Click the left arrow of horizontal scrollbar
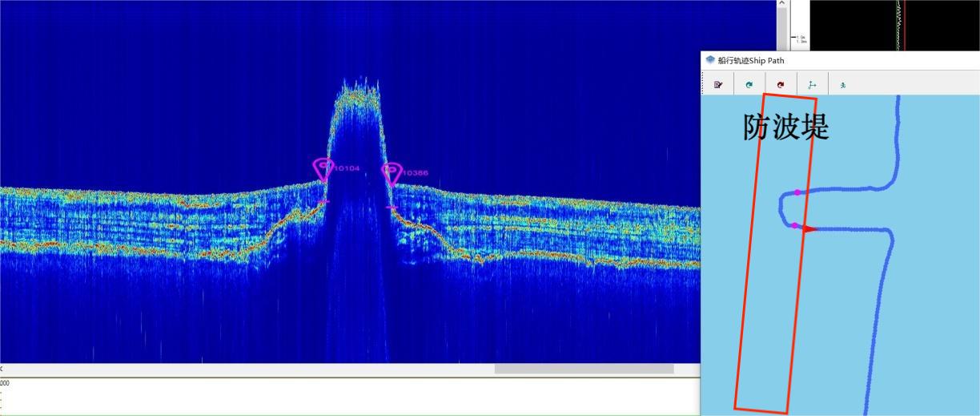This screenshot has height=416, width=980. (x=2, y=370)
